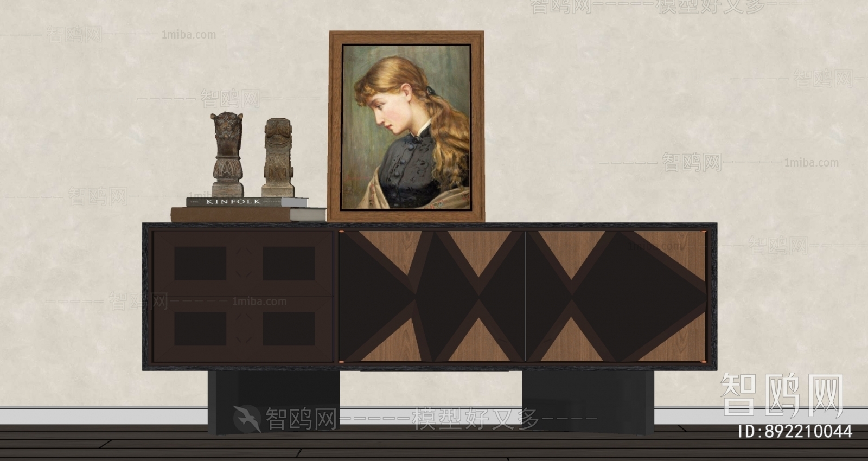Click the 1miba.com watermark on right wall
868x461 pixels.
(811, 162)
